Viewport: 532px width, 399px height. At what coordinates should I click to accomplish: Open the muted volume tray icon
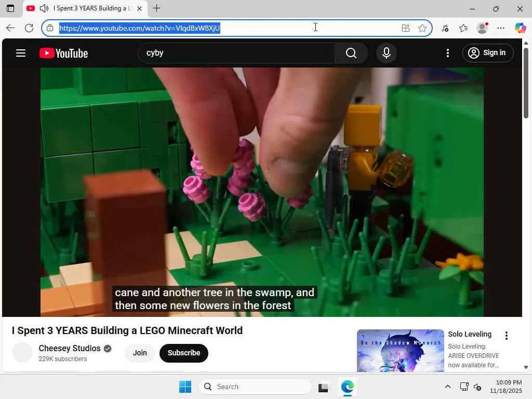(477, 387)
